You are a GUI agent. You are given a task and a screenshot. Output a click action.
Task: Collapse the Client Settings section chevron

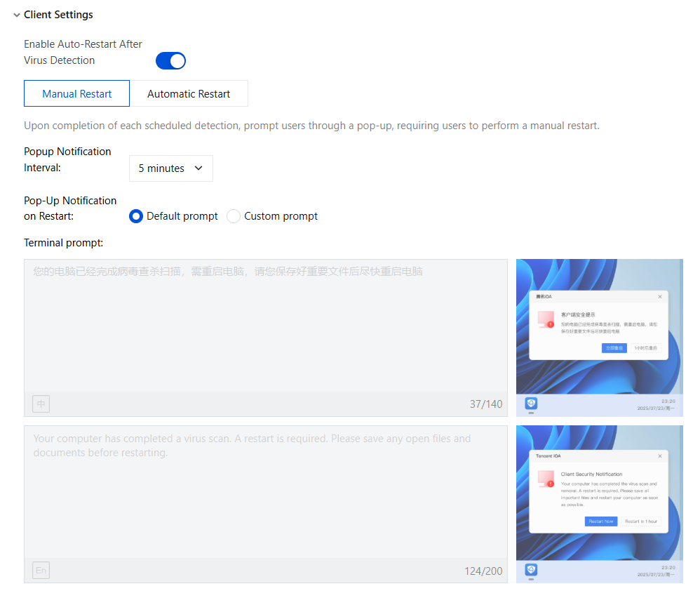coord(17,15)
